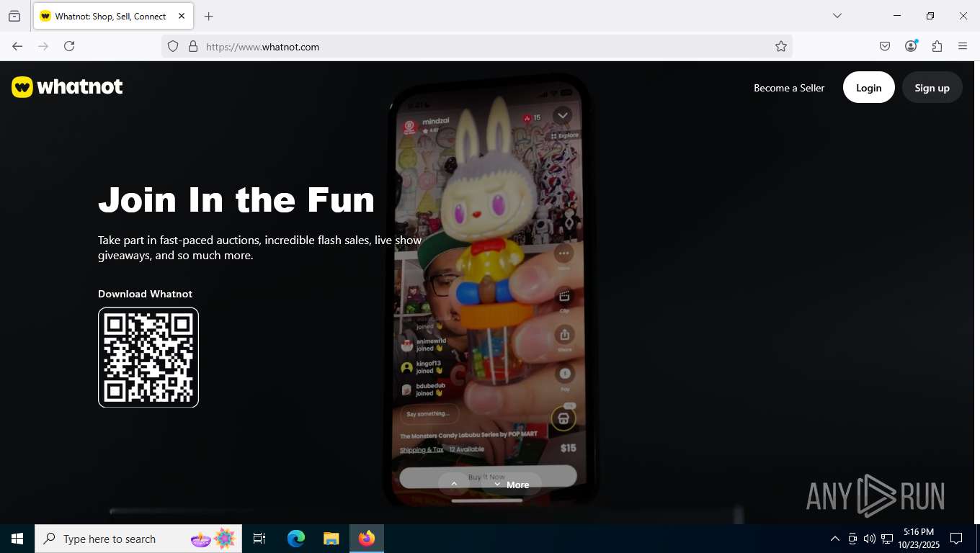Click the Firefox taskbar icon
This screenshot has height=553, width=980.
pos(367,539)
